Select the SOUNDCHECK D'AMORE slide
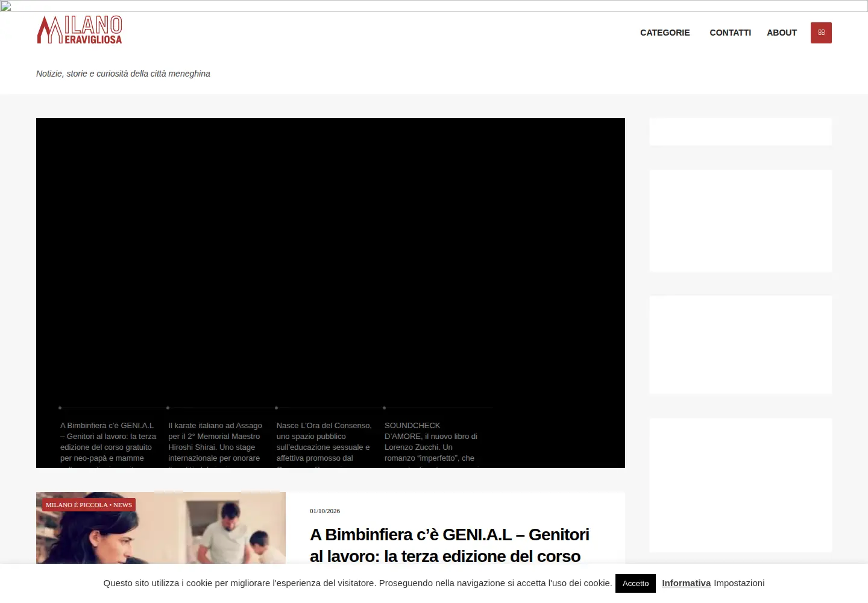The image size is (868, 603). pos(432,444)
